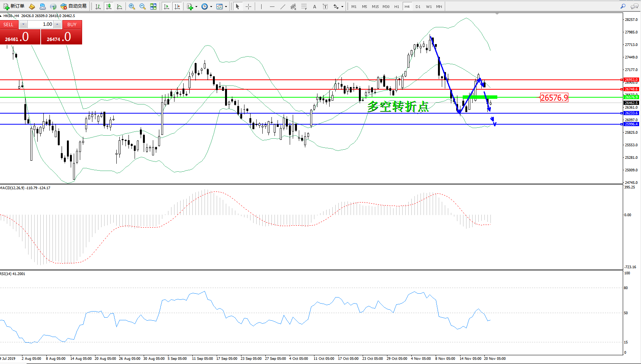Switch to the M15 timeframe
Viewport: 641px width, 364px height.
[x=375, y=6]
